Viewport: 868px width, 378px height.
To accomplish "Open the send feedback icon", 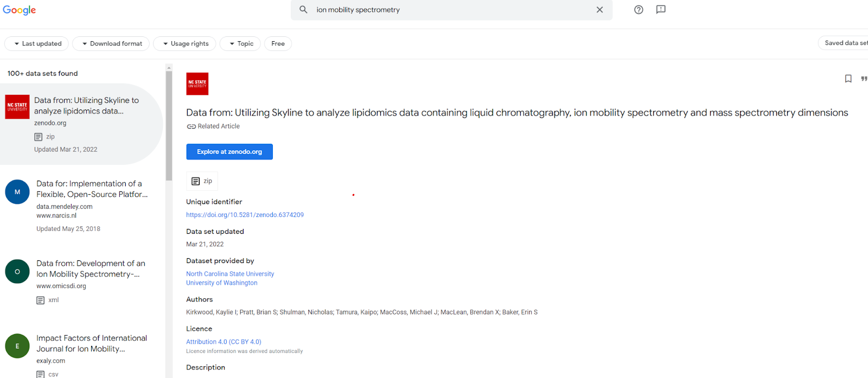I will click(661, 10).
